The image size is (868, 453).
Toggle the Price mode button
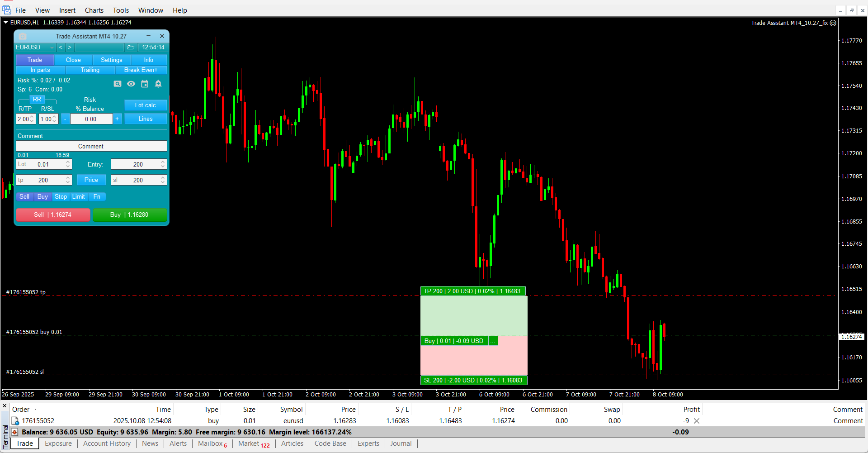point(91,180)
